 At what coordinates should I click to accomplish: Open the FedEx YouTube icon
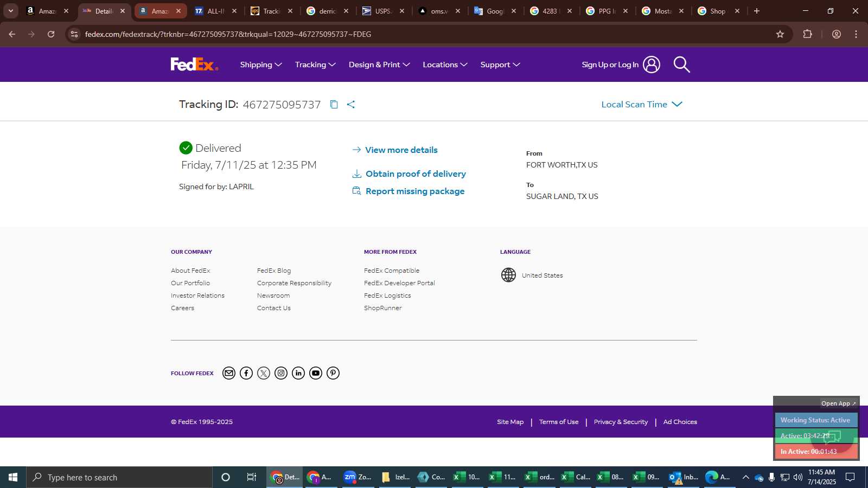[x=316, y=373]
